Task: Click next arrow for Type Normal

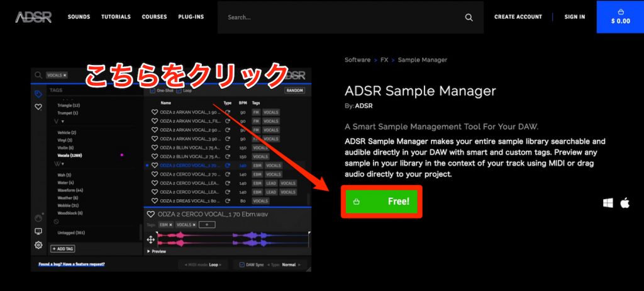Action: pos(299,265)
